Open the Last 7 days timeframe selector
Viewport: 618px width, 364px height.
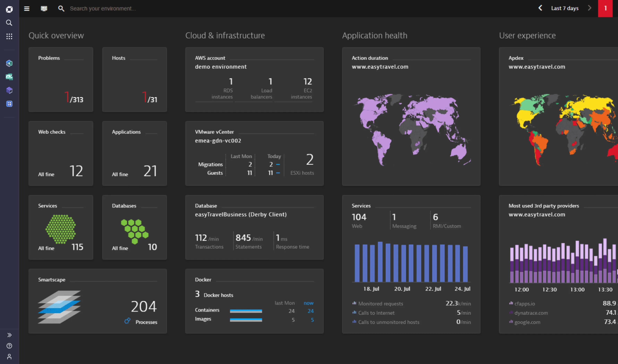pyautogui.click(x=565, y=8)
